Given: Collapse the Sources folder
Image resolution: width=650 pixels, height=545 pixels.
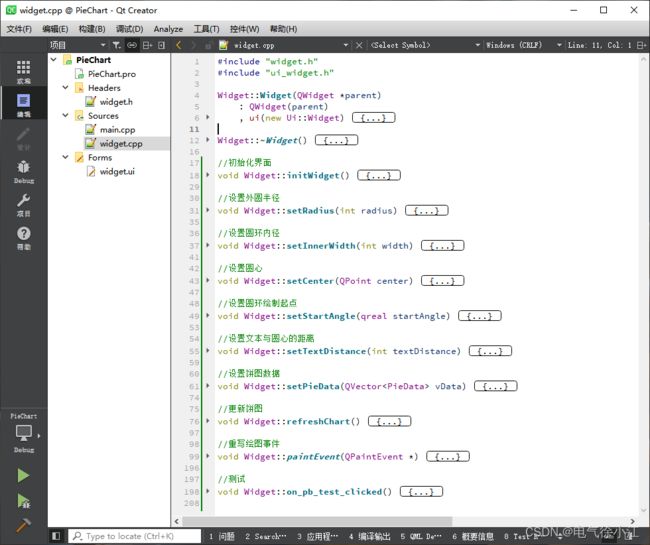Looking at the screenshot, I should coord(65,115).
